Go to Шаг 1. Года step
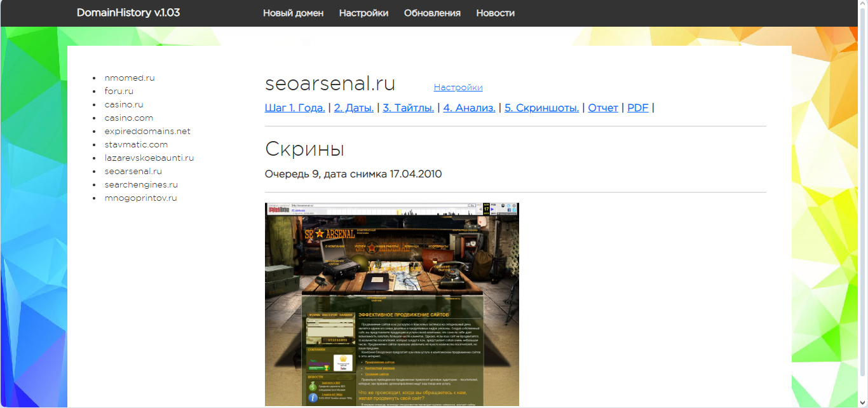The image size is (868, 408). pos(295,108)
